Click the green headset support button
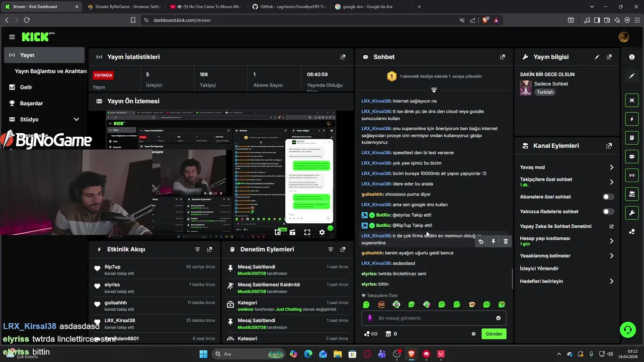The width and height of the screenshot is (644, 362). 627,330
